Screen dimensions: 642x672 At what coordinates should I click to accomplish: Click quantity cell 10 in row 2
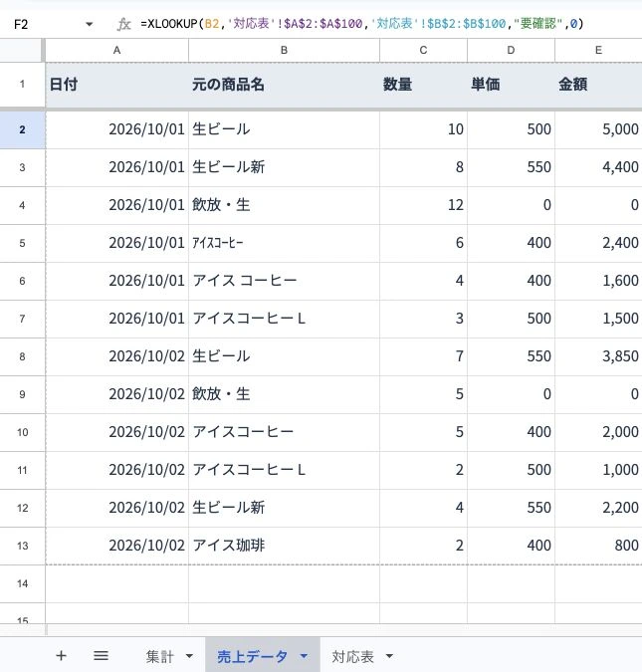click(423, 129)
